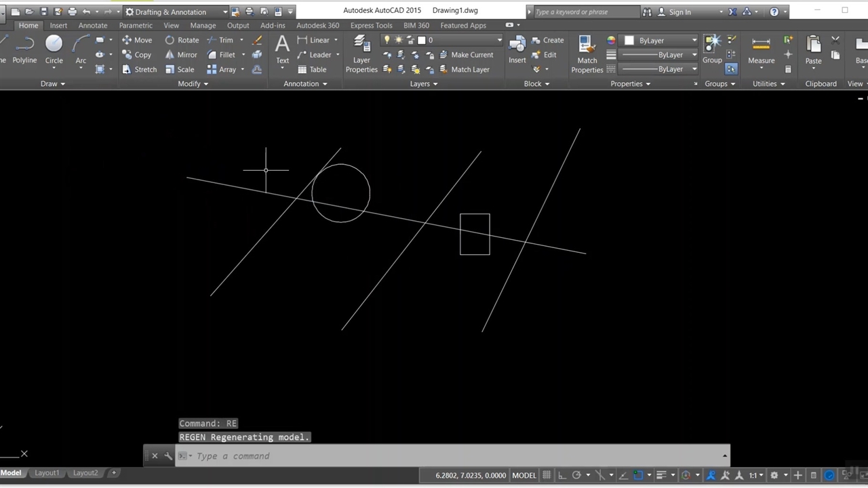Viewport: 868px width, 488px height.
Task: Toggle the drawing grid display in status bar
Action: click(547, 475)
